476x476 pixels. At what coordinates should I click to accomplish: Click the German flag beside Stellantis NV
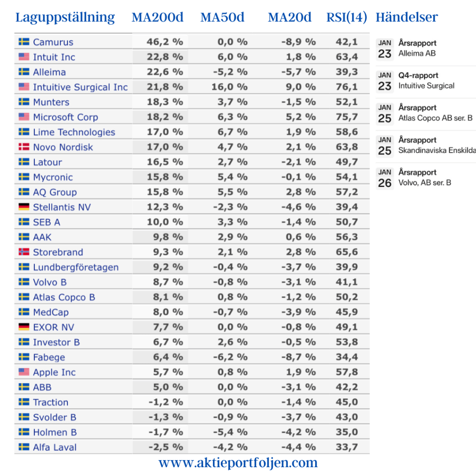pyautogui.click(x=24, y=207)
